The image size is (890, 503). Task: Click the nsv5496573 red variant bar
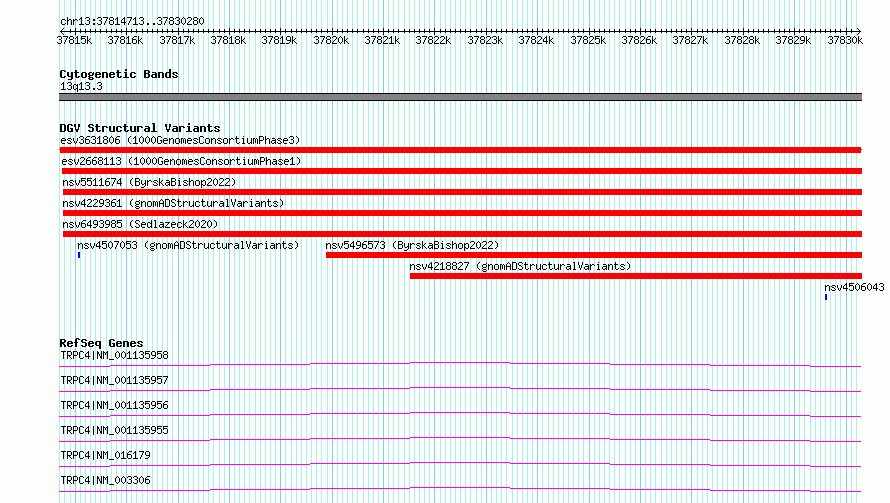click(x=594, y=255)
